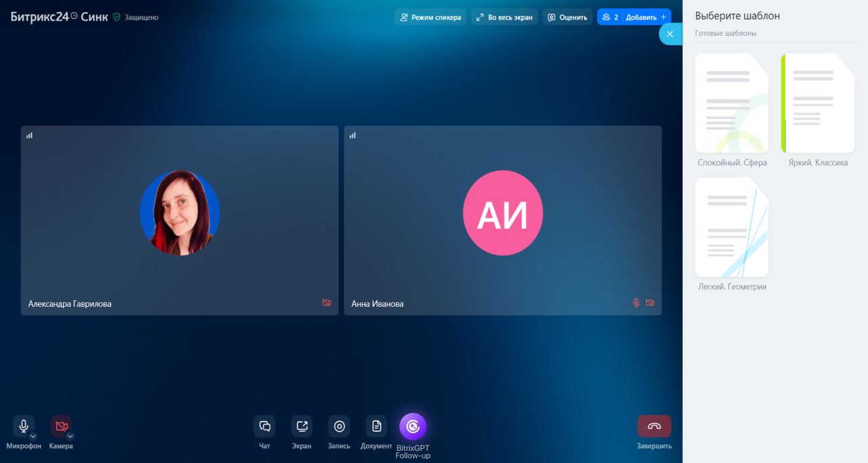This screenshot has height=463, width=868.
Task: Click the Документ icon in bottom toolbar
Action: pos(377,427)
